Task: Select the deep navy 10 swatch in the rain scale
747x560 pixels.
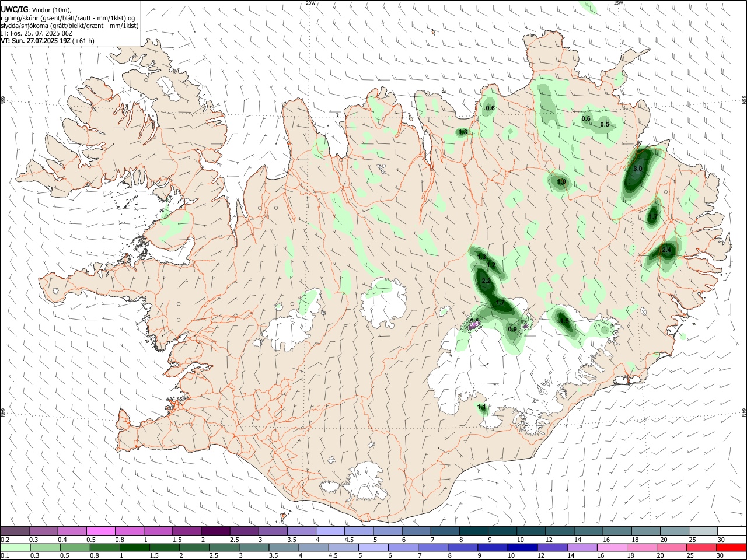Action: click(x=522, y=548)
